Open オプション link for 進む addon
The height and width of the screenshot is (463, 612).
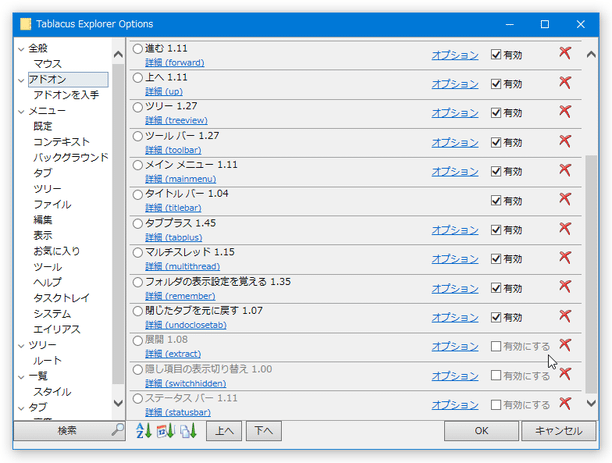click(455, 55)
